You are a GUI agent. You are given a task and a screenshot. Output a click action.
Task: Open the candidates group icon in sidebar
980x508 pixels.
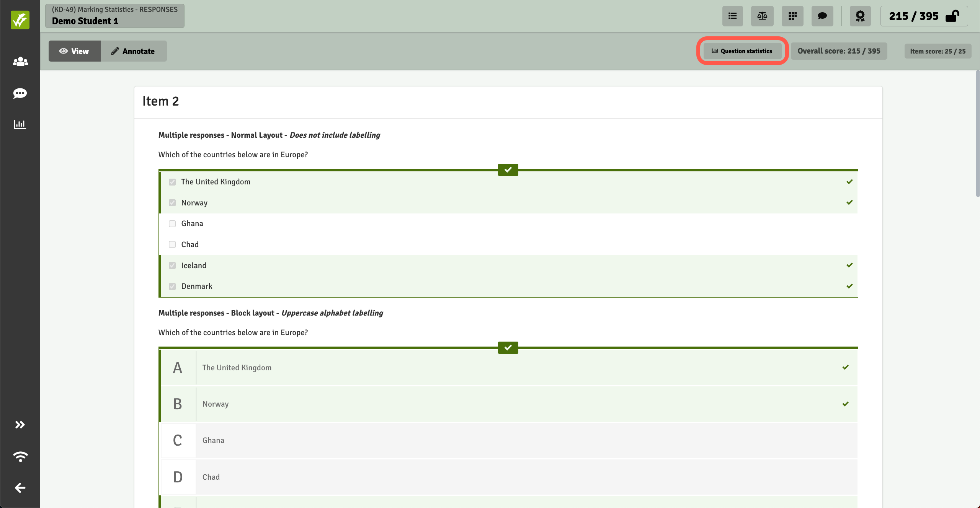[x=20, y=61]
